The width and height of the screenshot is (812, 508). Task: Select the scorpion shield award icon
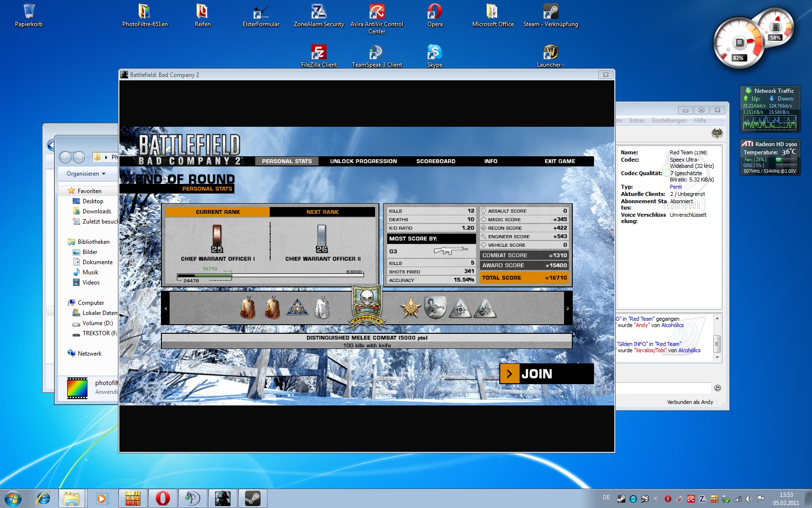pyautogui.click(x=435, y=308)
